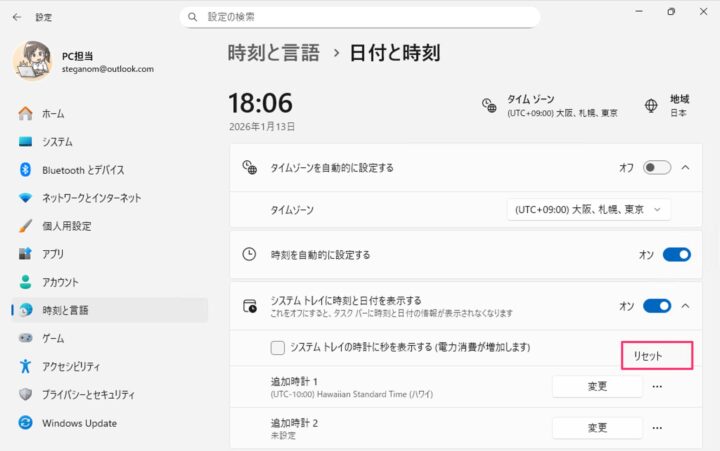Turn off 時刻を自動的に設定する switch
Screen dimensions: 720x451
pyautogui.click(x=676, y=255)
